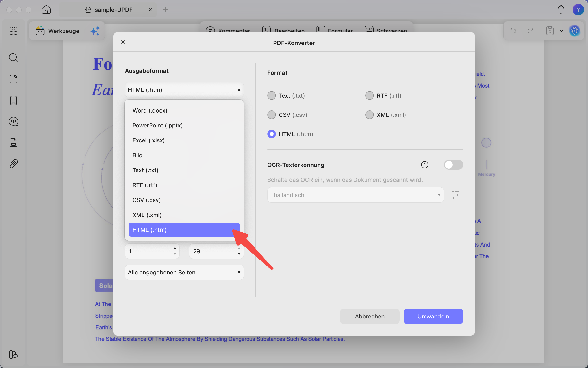
Task: Open the Alle angegebenen Seiten dropdown
Action: coord(184,272)
